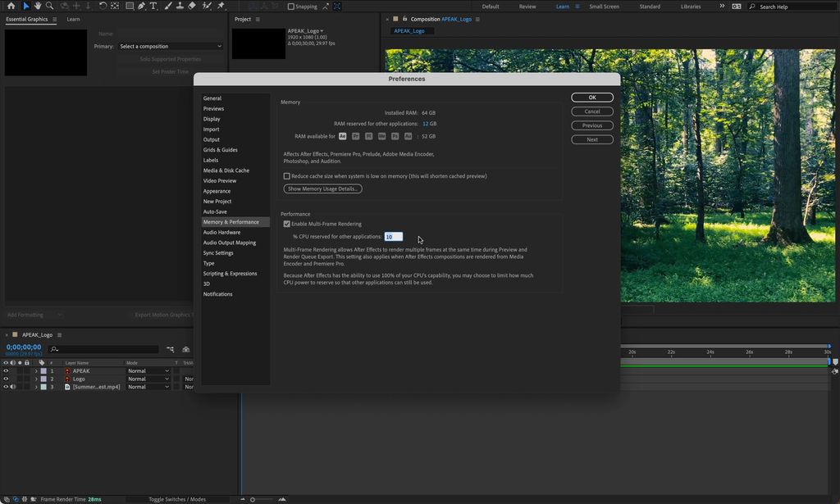Click Show Memory Usage Details button
The image size is (840, 504).
322,188
